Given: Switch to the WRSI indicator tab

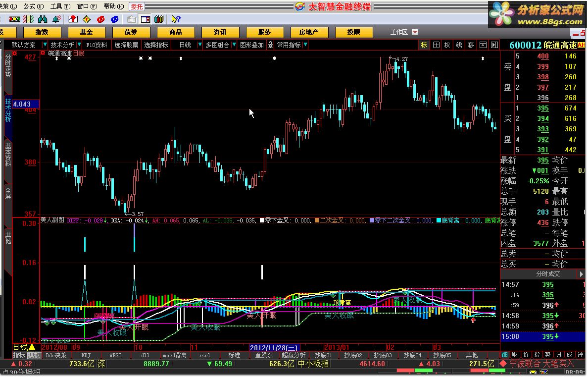Looking at the screenshot, I should click(x=115, y=355).
